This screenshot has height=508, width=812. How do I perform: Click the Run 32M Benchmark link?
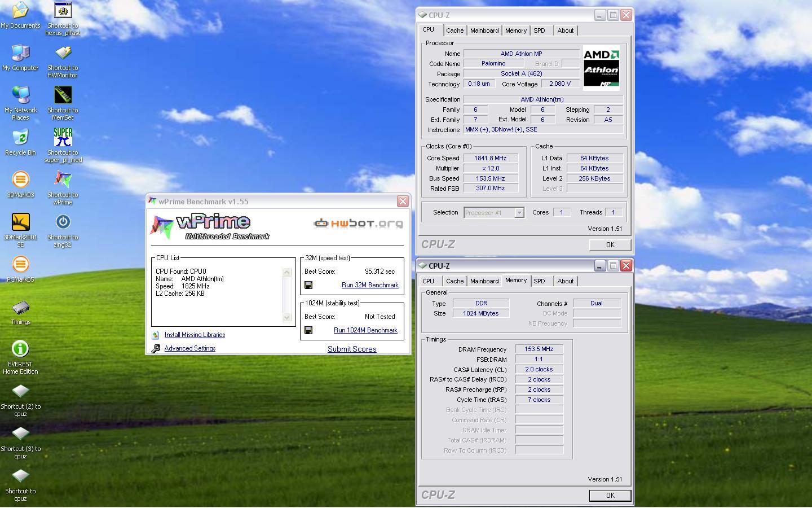[370, 285]
